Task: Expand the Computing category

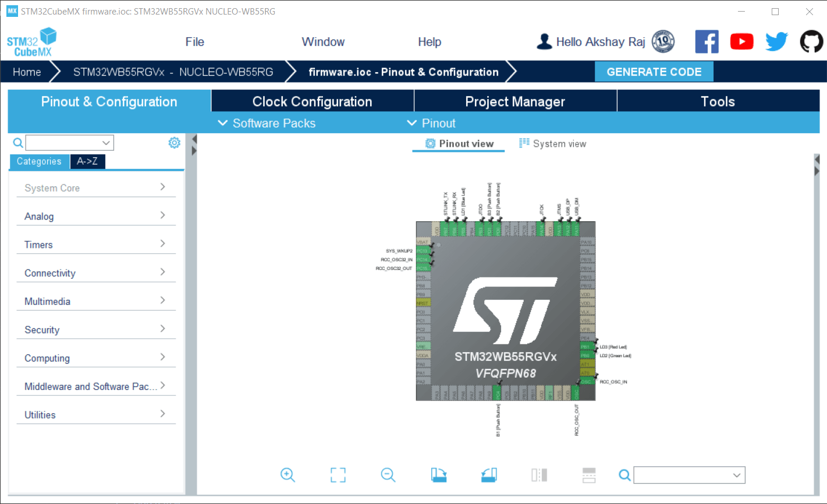Action: pyautogui.click(x=96, y=358)
